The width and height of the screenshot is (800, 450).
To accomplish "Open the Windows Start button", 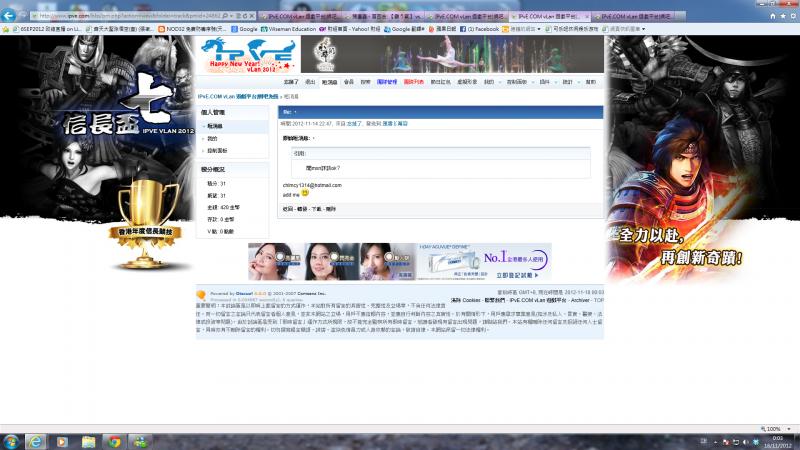I will (x=11, y=441).
